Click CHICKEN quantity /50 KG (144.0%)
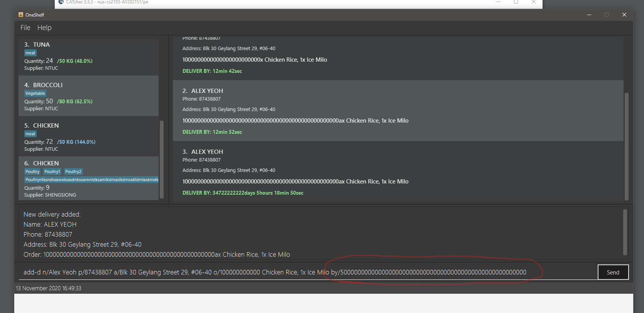The width and height of the screenshot is (644, 313). tap(76, 142)
